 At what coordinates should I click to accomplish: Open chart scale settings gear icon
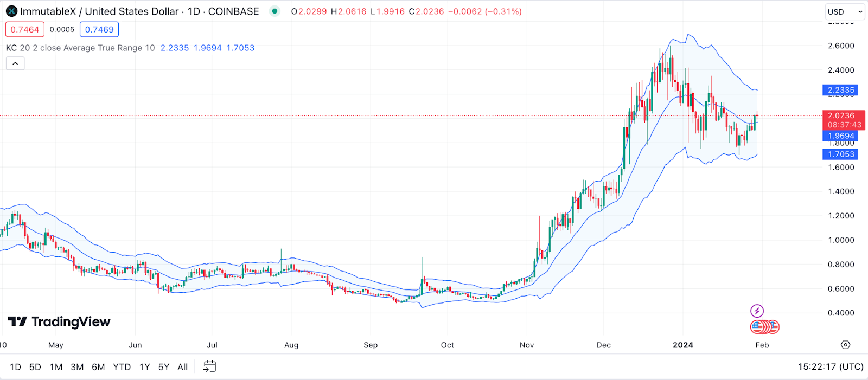pos(845,345)
